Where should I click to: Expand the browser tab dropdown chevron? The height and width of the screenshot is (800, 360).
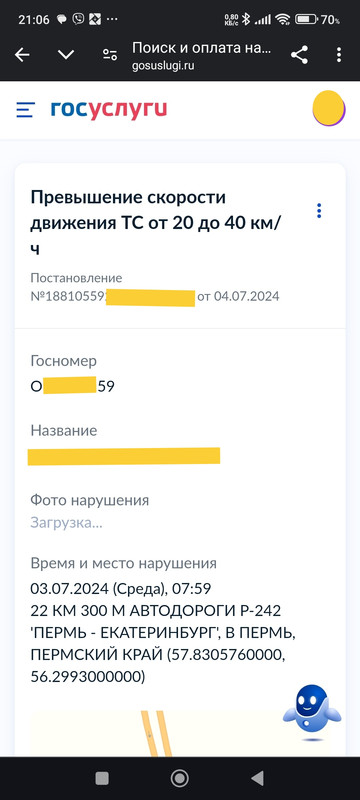66,55
